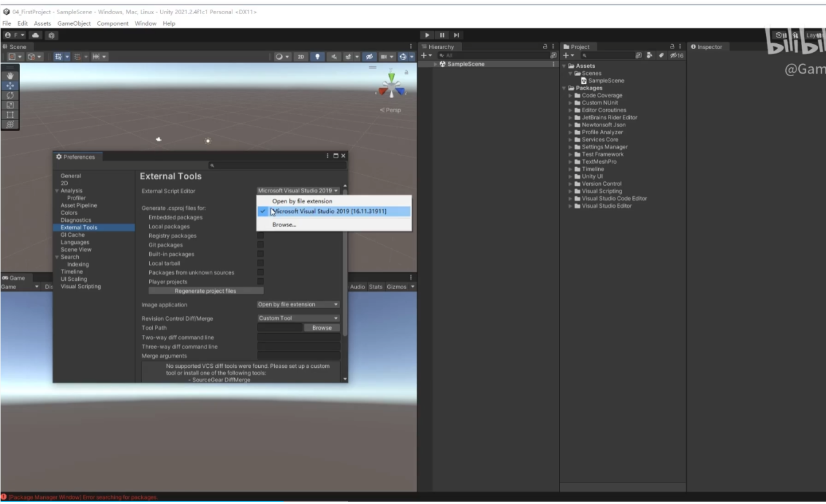Click the cloud services icon
Screen dimensions: 826x504
35,35
